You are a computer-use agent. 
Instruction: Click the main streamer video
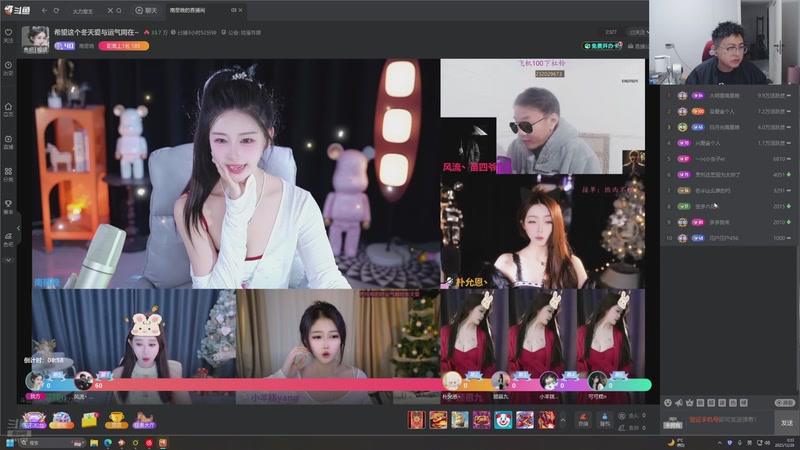coord(236,173)
